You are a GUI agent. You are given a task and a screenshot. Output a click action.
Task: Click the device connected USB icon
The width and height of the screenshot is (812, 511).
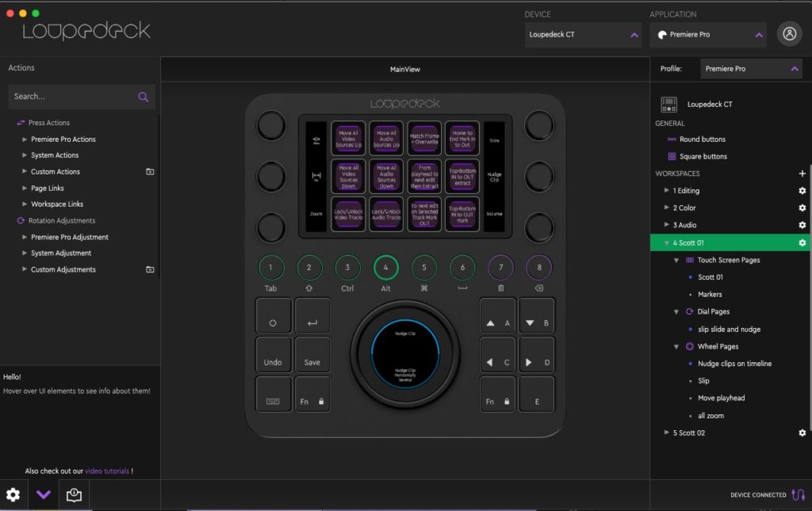(798, 495)
